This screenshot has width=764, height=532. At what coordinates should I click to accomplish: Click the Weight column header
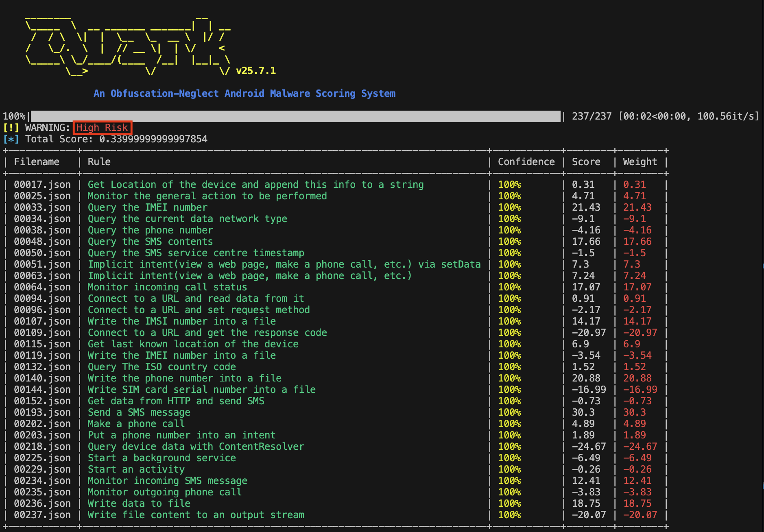pos(640,162)
